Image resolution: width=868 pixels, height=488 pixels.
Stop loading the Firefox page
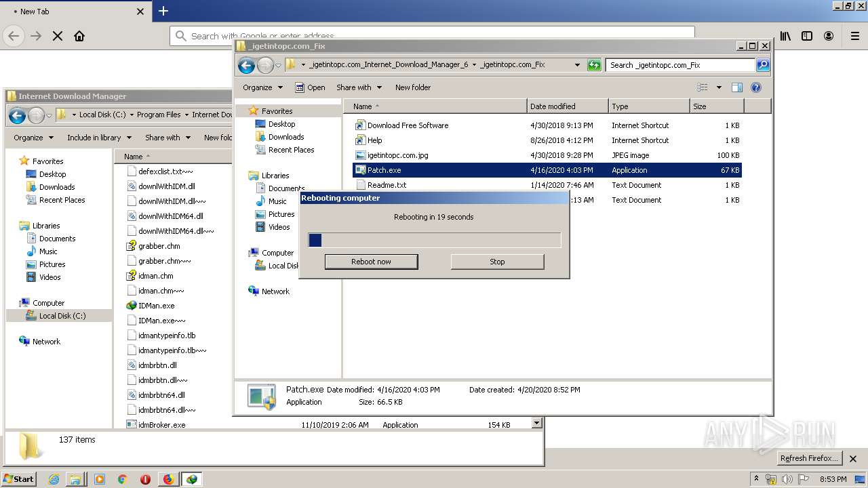tap(58, 36)
